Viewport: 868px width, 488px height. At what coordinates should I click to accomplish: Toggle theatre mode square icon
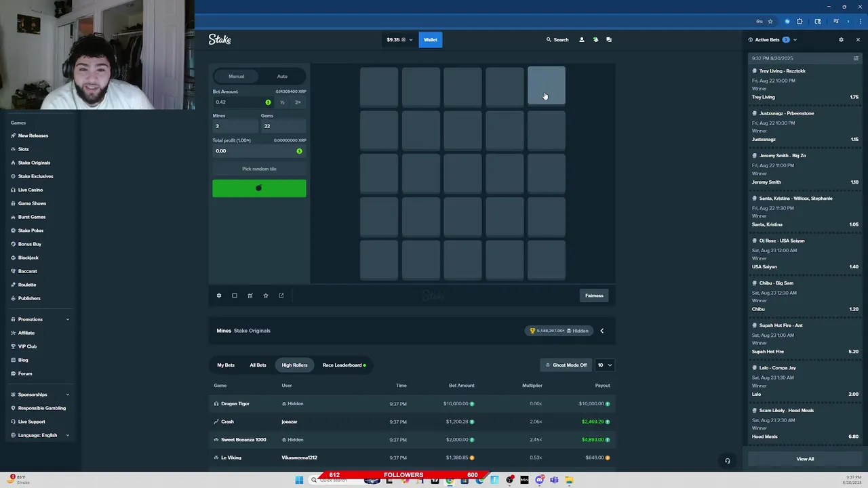point(235,296)
